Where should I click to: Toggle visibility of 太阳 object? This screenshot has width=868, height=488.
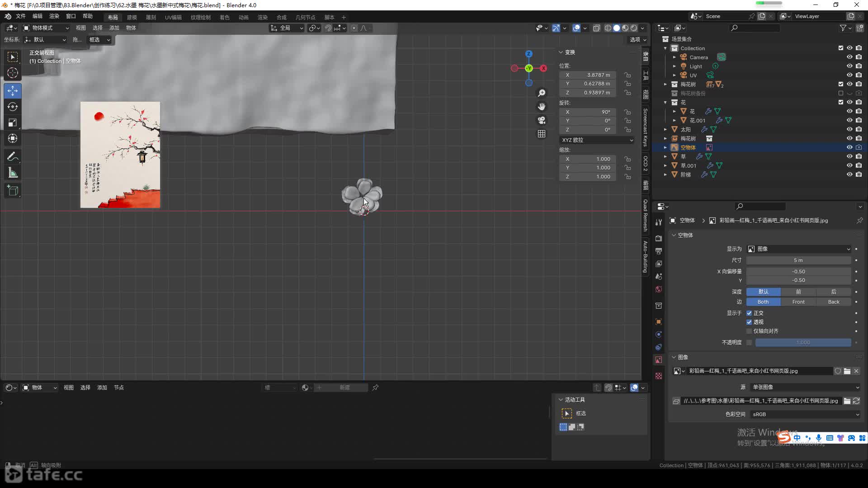pos(849,129)
